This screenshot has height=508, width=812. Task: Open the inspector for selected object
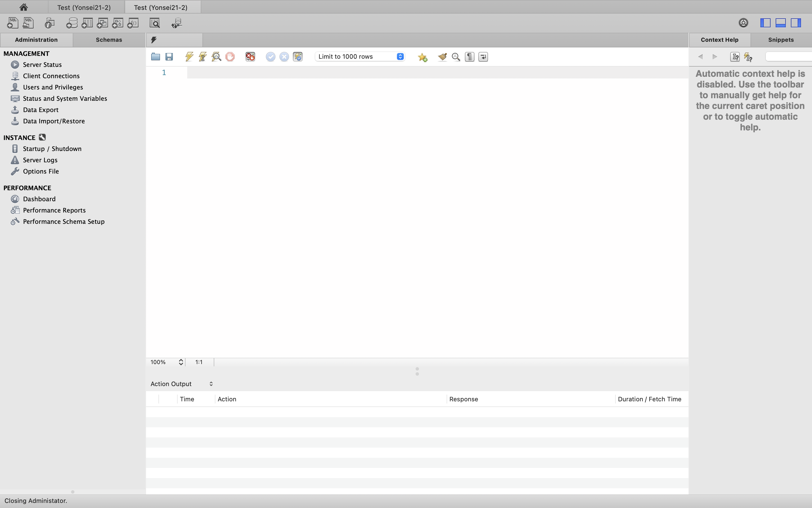point(50,23)
